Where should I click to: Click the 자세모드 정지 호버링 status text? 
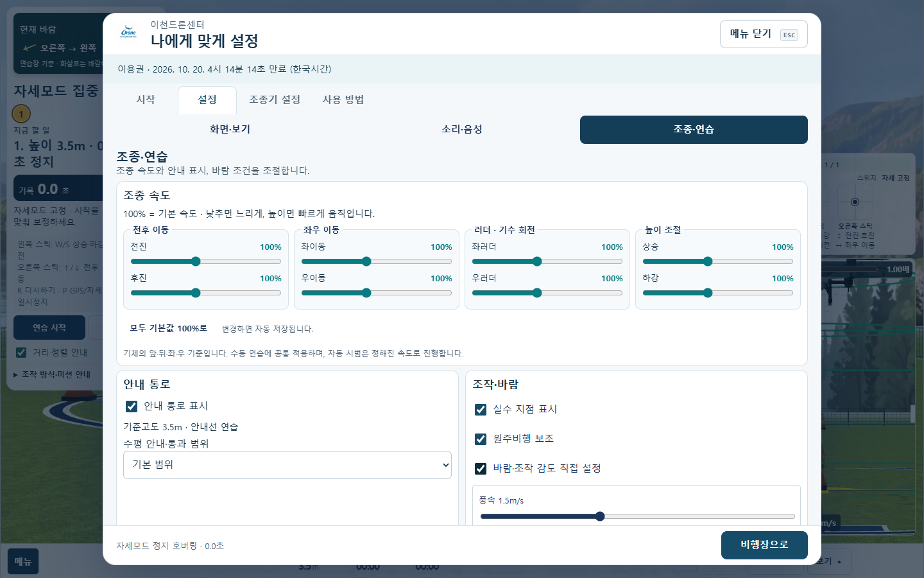[x=170, y=546]
